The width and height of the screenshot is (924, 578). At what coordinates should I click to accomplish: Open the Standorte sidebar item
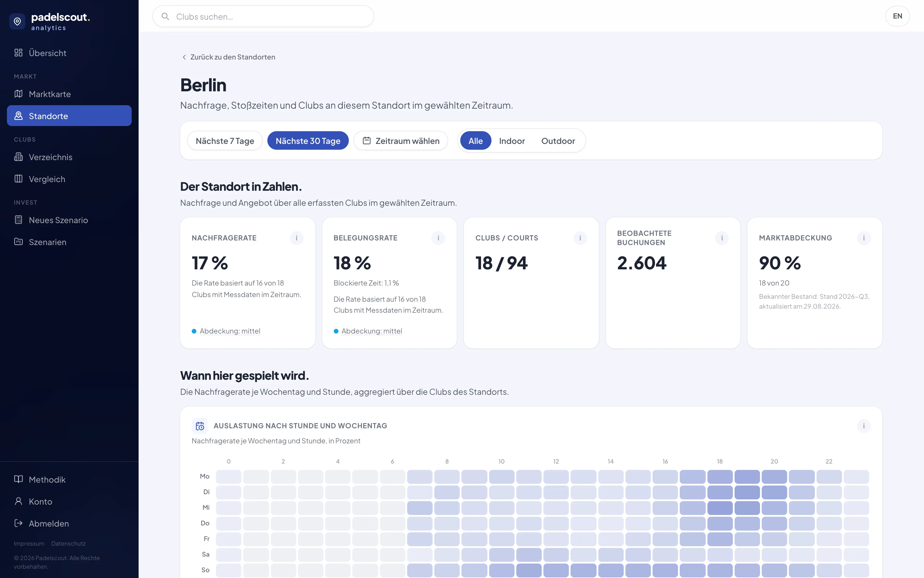69,115
